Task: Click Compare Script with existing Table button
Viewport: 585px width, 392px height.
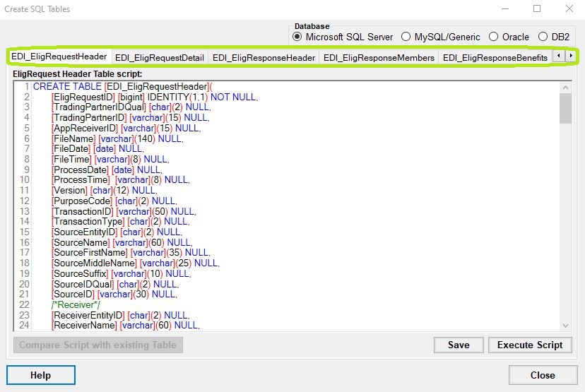Action: pos(97,345)
